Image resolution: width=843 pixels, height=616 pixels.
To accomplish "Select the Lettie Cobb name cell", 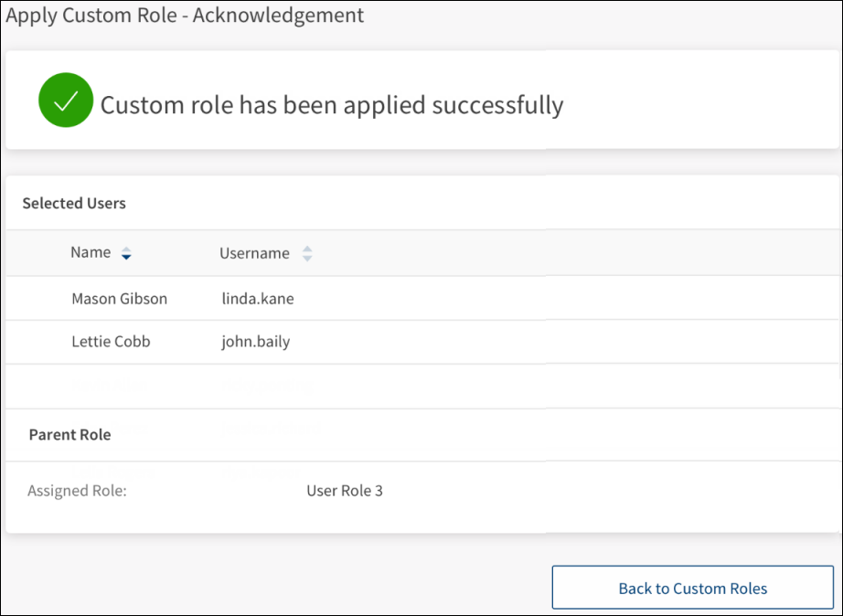I will click(x=111, y=342).
